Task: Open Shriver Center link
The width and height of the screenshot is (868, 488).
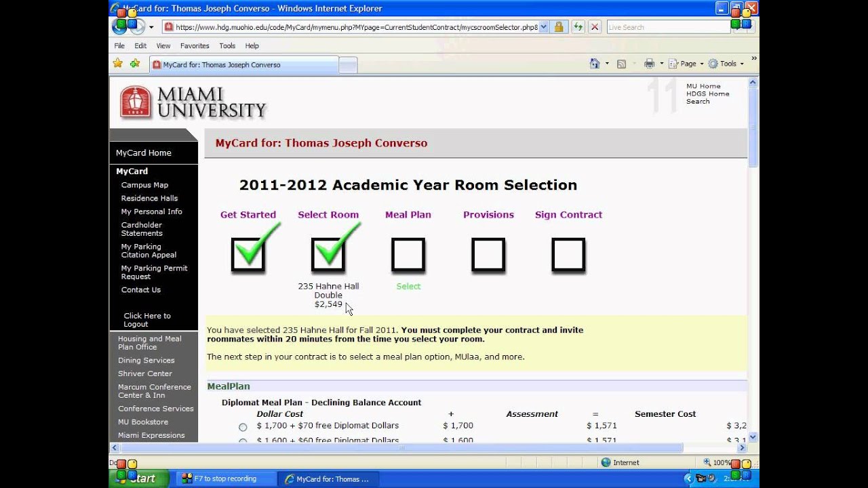Action: [x=145, y=374]
